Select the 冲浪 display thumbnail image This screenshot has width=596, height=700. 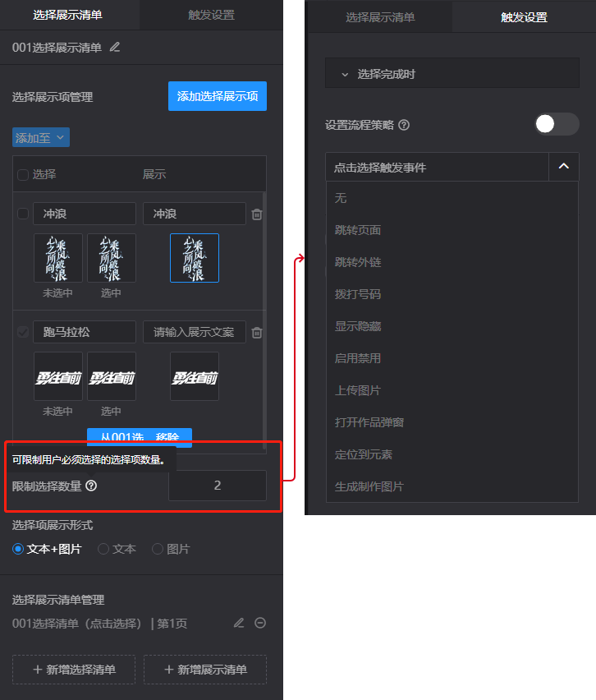(195, 258)
